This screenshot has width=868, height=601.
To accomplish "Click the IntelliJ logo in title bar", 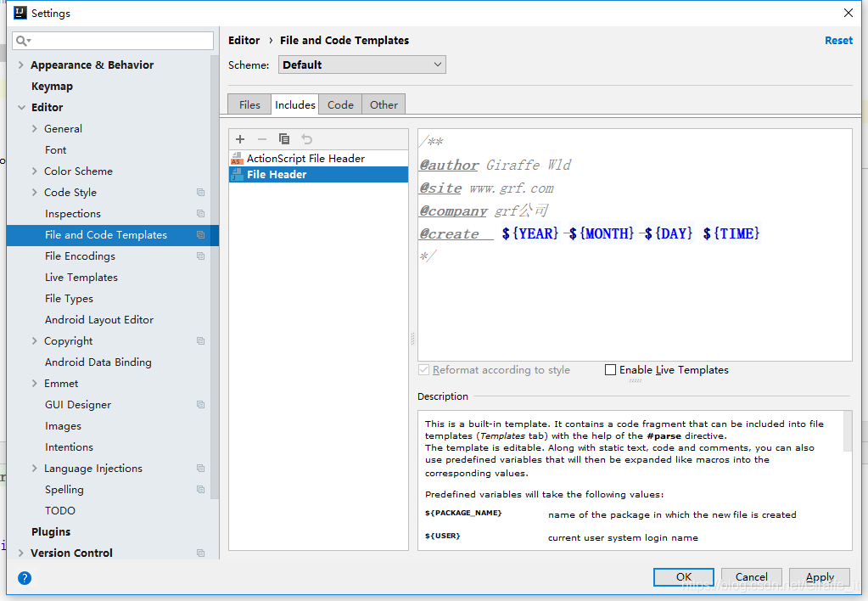I will (20, 13).
